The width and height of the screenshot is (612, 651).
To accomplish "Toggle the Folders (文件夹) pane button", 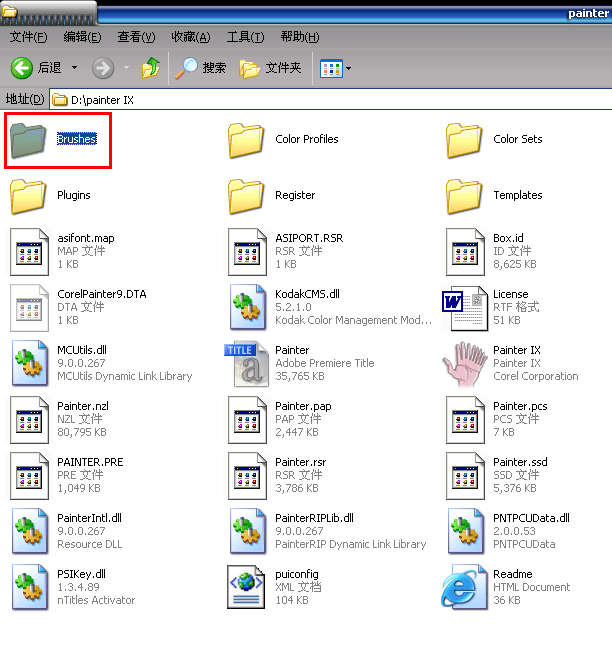I will coord(270,68).
